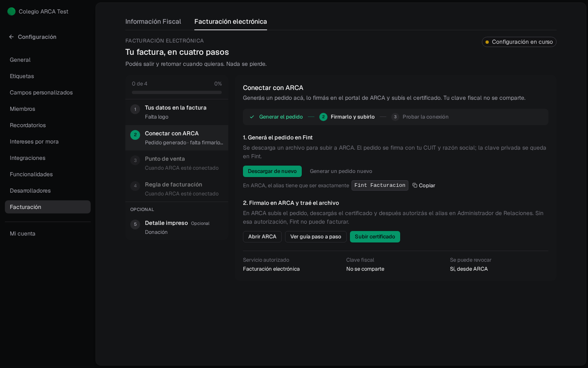Switch to the Información Fiscal tab
The width and height of the screenshot is (588, 368).
(153, 22)
